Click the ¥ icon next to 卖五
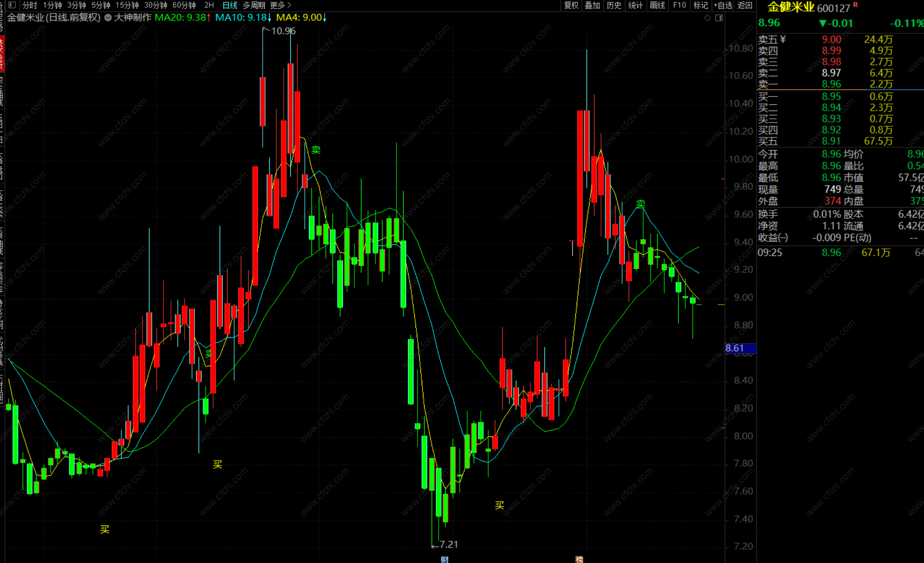The width and height of the screenshot is (924, 563). click(x=783, y=39)
